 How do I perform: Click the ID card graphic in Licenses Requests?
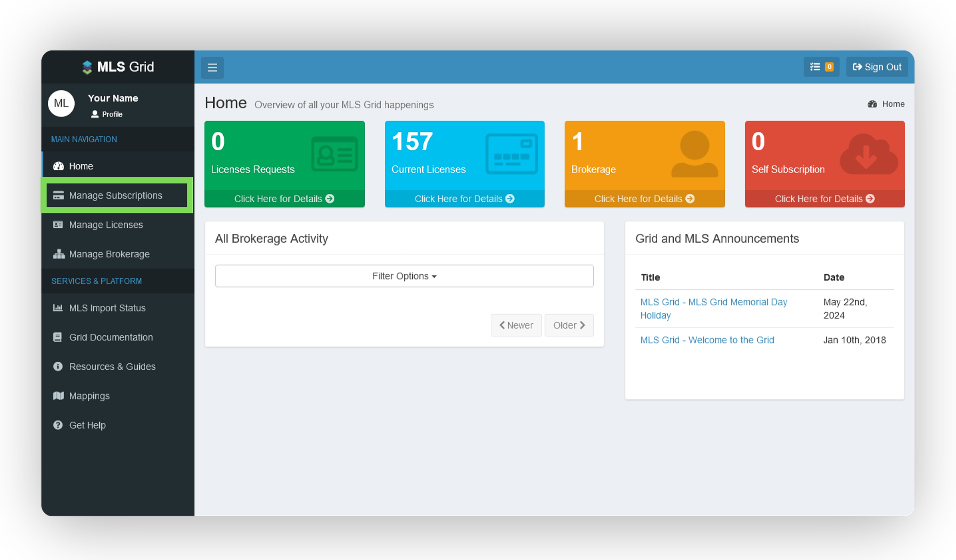(334, 154)
